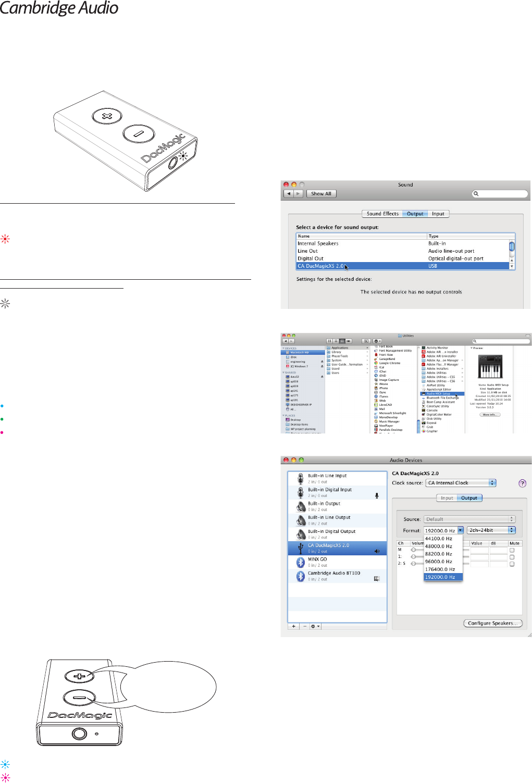The height and width of the screenshot is (783, 532).
Task: Switch to Input tab in Audio Devices
Action: [447, 498]
